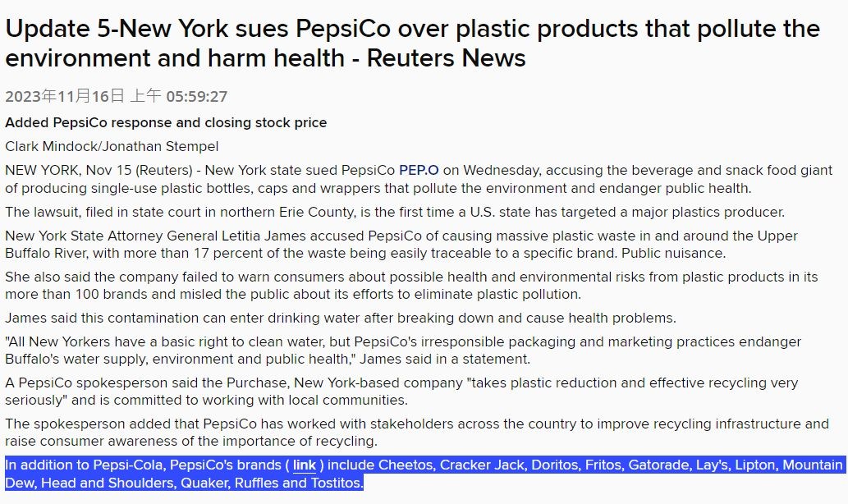This screenshot has width=848, height=504.
Task: Click the sentence starting "James said this contamination"
Action: [341, 318]
